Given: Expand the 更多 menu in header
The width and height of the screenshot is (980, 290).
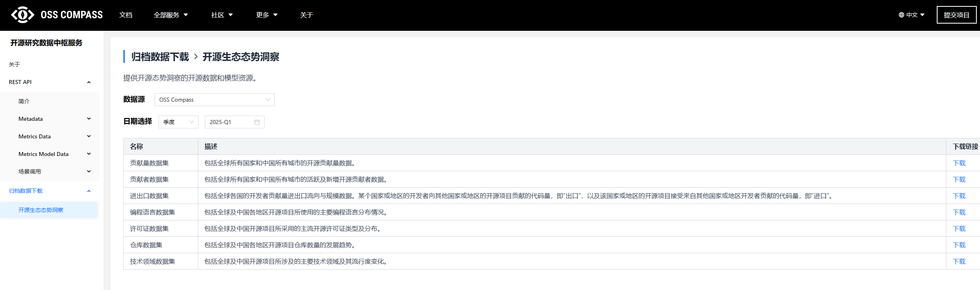Looking at the screenshot, I should (267, 15).
